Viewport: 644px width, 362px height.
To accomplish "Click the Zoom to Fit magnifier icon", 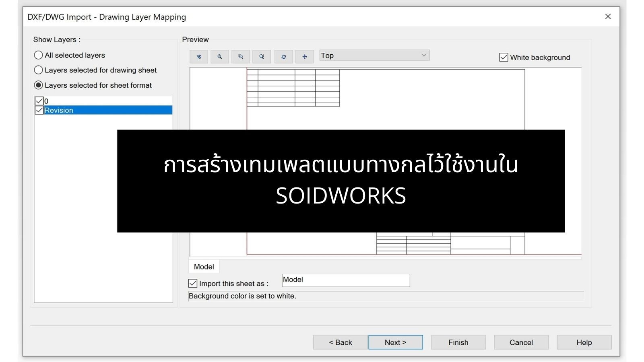I will 220,57.
